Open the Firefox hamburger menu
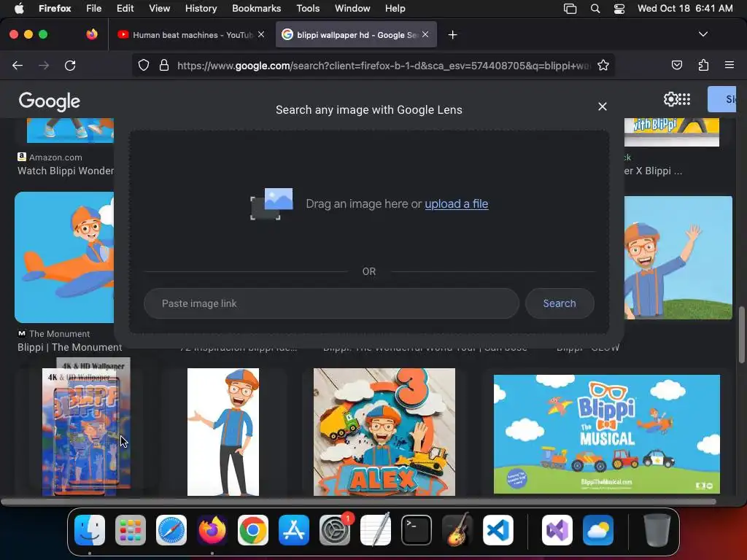The width and height of the screenshot is (747, 560). (x=729, y=65)
